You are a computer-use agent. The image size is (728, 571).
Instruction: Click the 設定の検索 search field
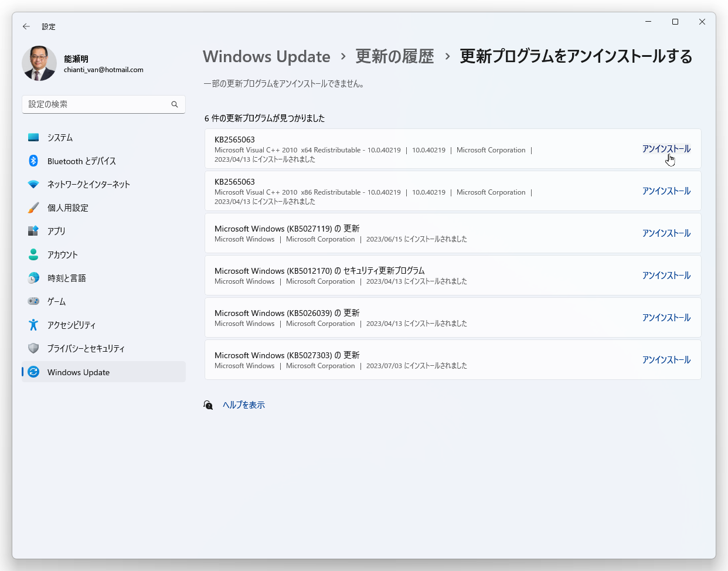click(x=104, y=104)
